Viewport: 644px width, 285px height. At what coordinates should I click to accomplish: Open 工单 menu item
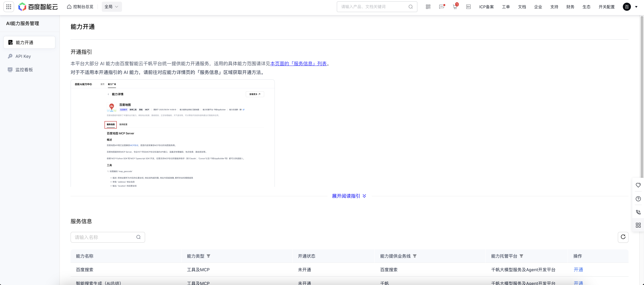click(x=506, y=7)
